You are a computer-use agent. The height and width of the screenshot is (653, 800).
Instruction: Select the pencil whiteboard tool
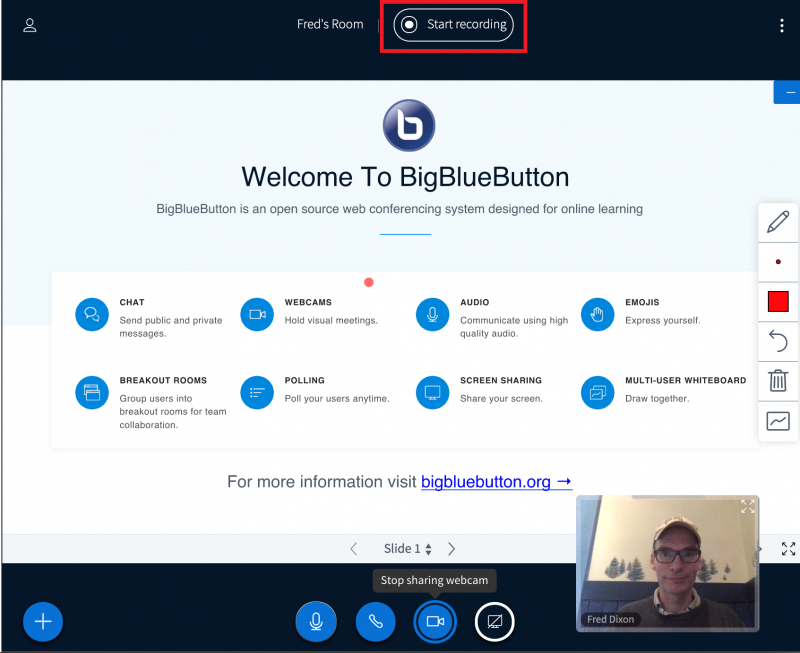778,222
